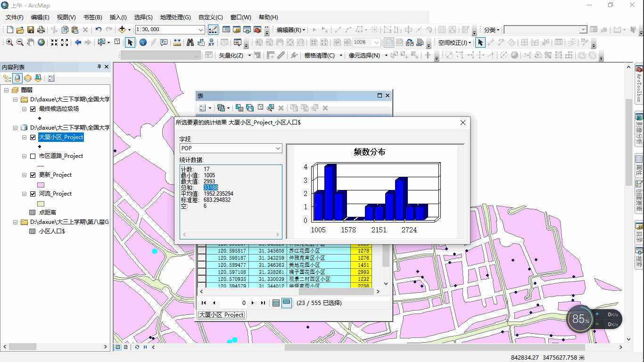Click the table record number field
Viewport: 644px width, 362px height.
coord(233,303)
